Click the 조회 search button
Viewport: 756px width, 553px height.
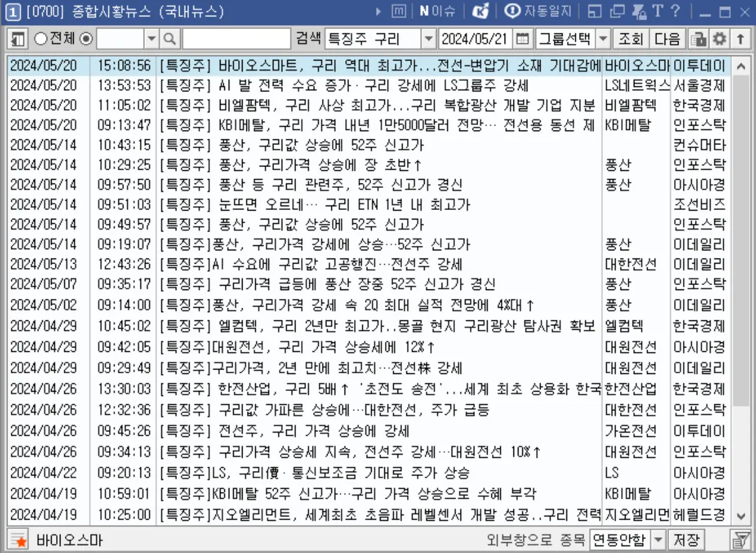point(631,39)
